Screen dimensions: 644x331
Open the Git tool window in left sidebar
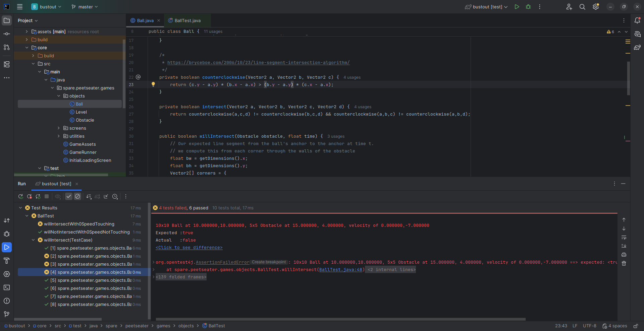click(7, 314)
